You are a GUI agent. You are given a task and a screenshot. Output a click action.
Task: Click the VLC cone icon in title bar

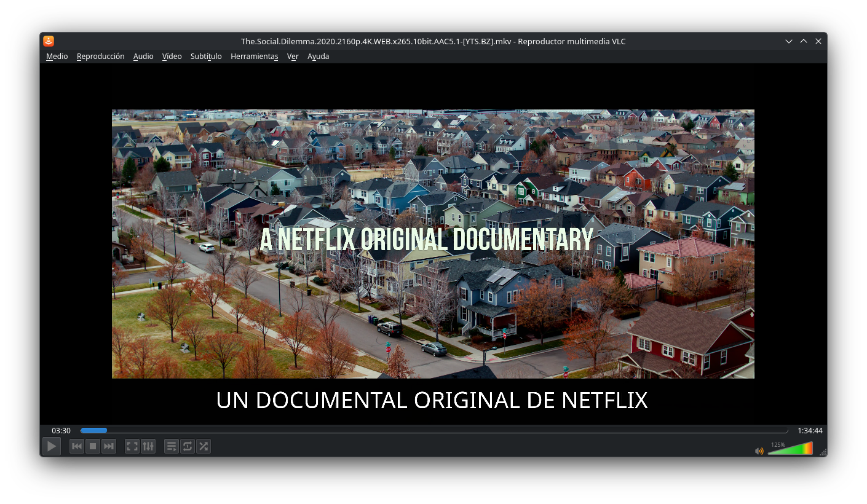[49, 41]
